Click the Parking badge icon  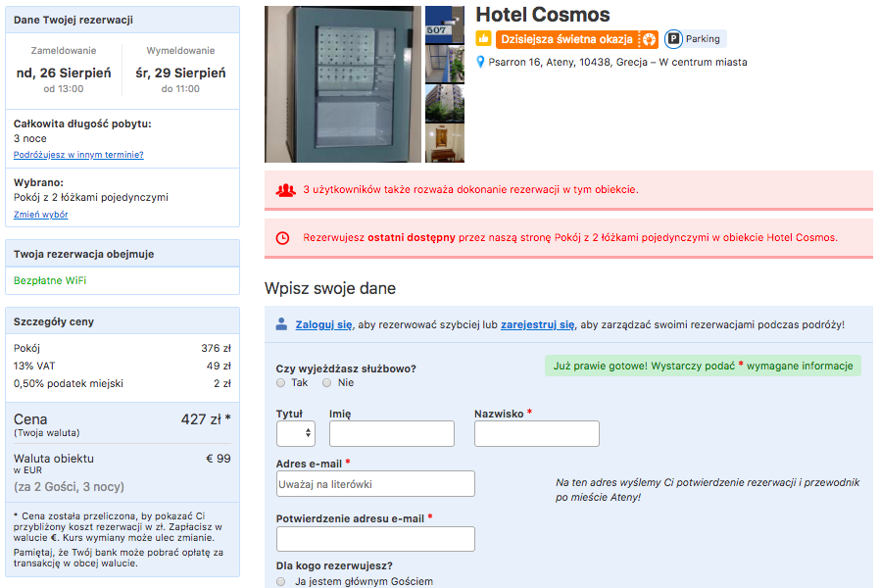673,38
